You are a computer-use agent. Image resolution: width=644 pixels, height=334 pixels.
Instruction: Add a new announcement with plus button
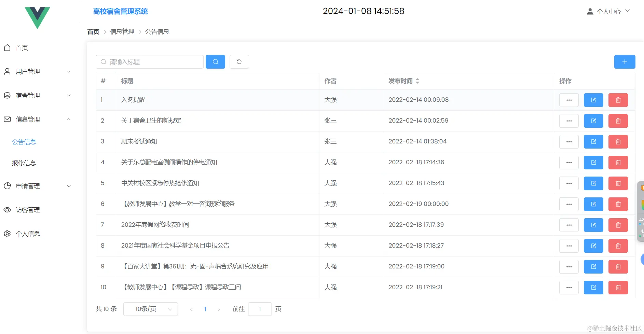click(x=625, y=62)
